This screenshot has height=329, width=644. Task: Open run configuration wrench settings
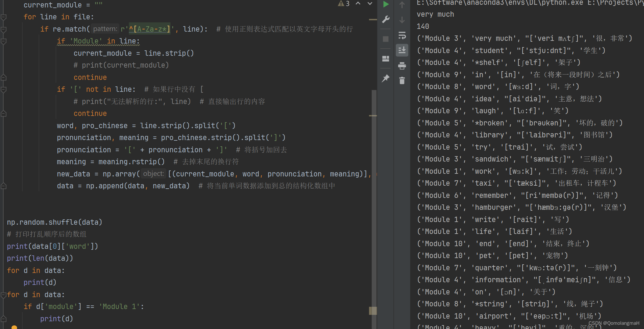pyautogui.click(x=386, y=19)
